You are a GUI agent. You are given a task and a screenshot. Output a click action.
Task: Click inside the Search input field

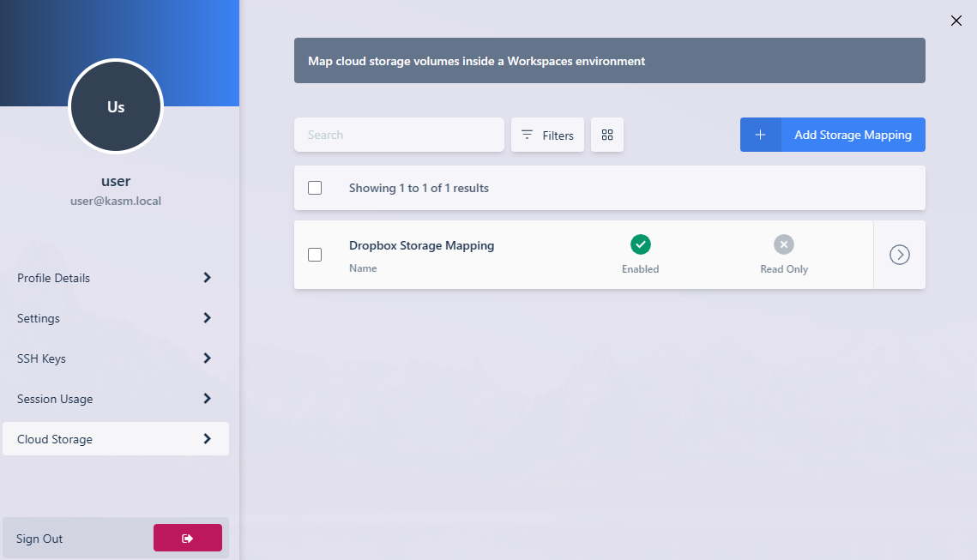[x=399, y=135]
